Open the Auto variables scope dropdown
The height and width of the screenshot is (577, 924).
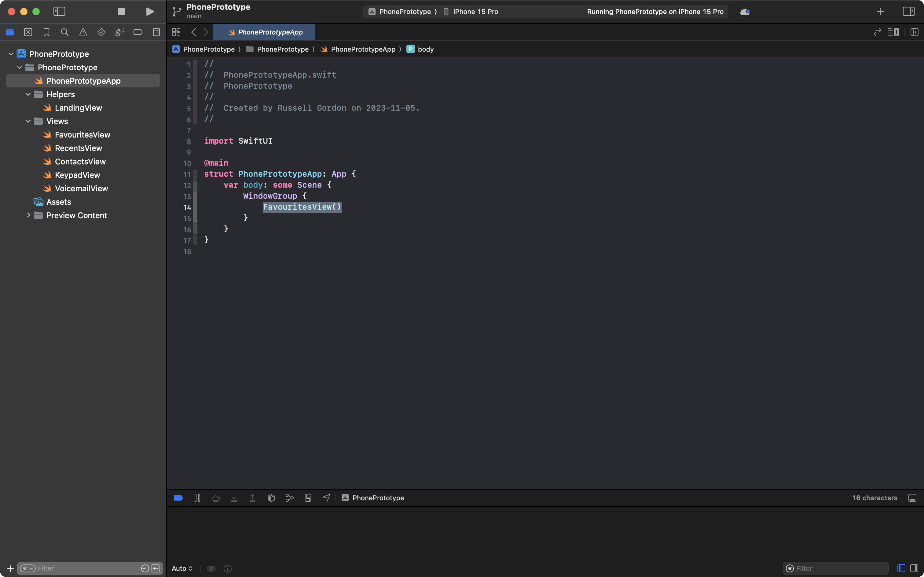(182, 569)
